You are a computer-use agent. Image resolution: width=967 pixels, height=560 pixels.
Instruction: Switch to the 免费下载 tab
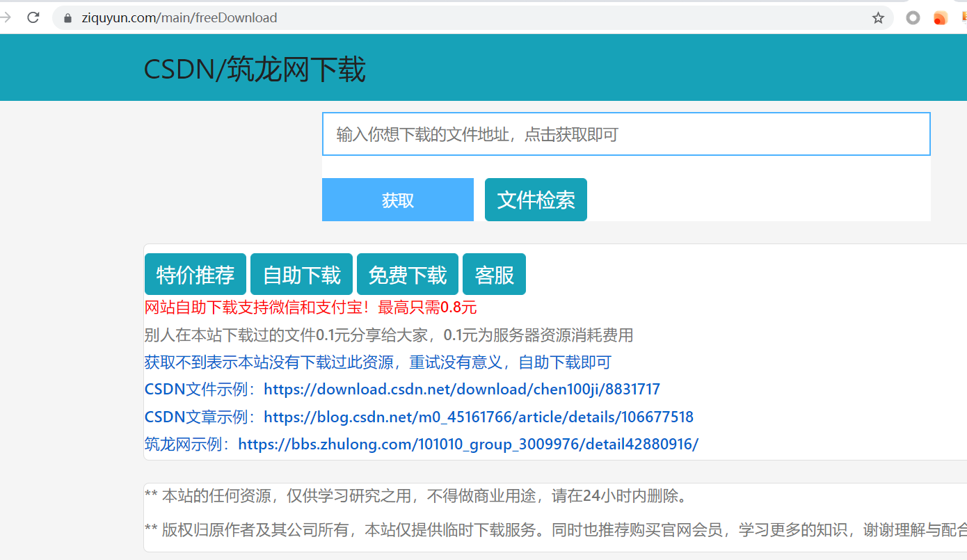coord(408,274)
